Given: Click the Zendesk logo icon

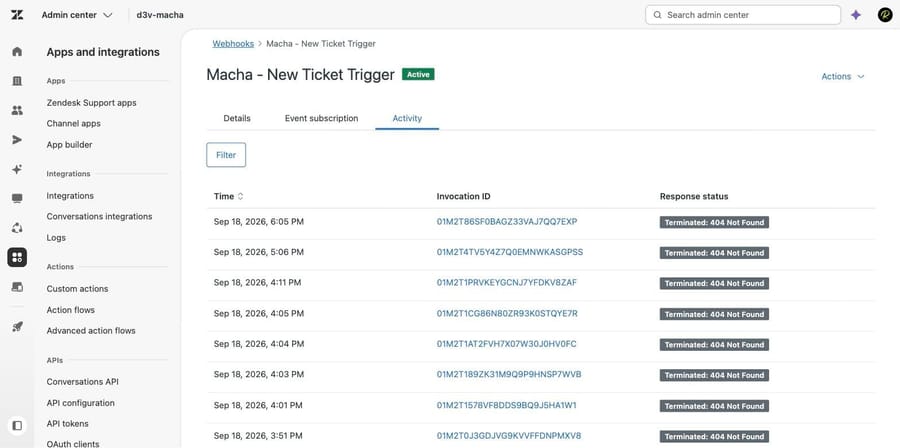Looking at the screenshot, I should 17,15.
